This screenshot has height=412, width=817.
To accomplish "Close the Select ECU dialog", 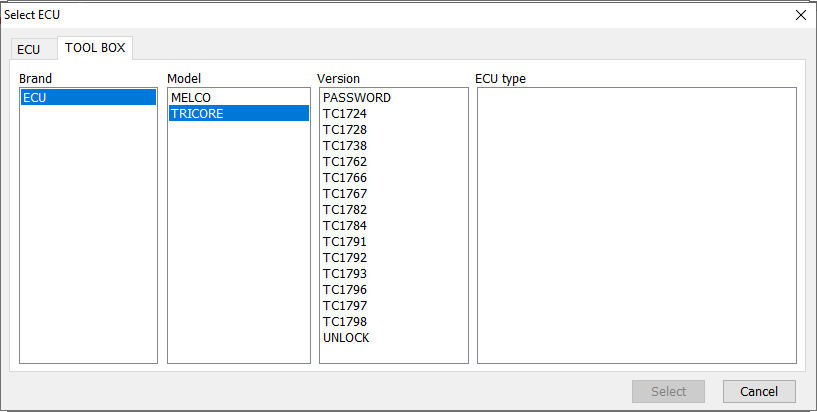I will click(x=799, y=15).
